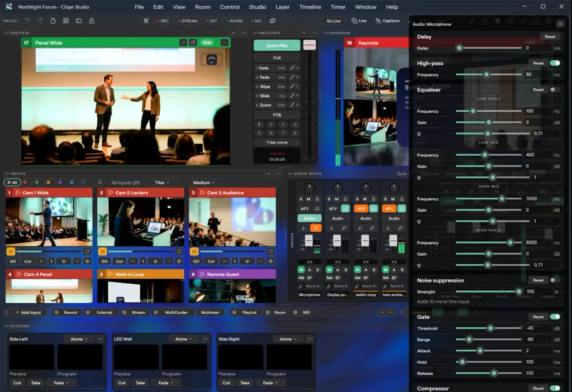Click the restart loop icon on Cam 1 Wide
This screenshot has height=392, width=572.
(87, 251)
